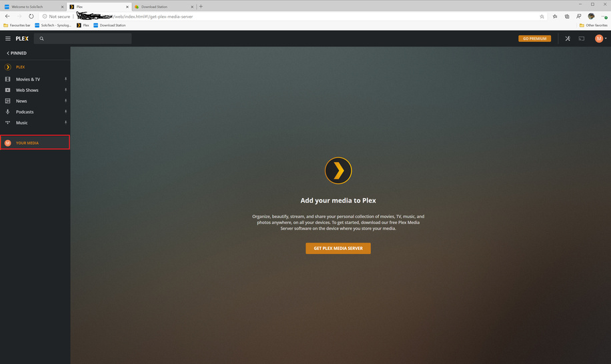
Task: Open browser profile picture
Action: (591, 17)
